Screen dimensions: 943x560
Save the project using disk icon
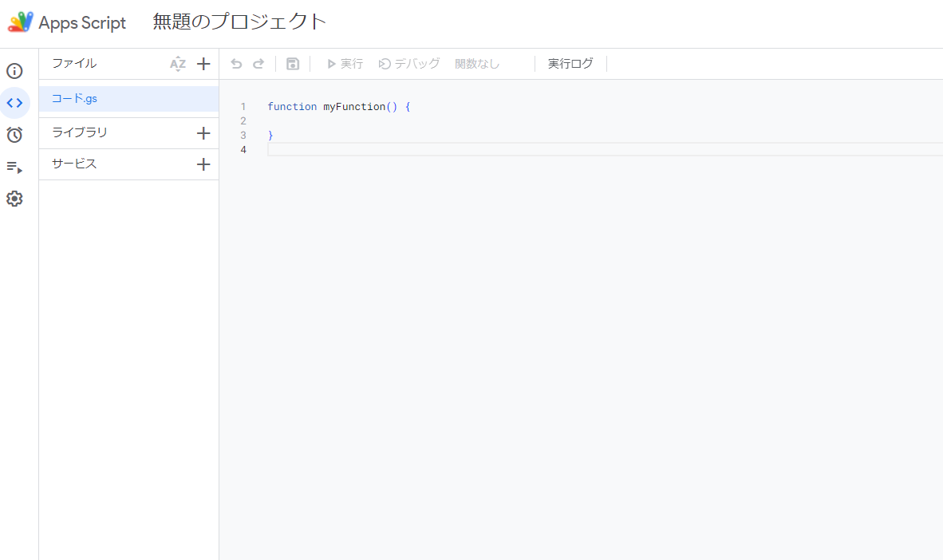[x=292, y=63]
